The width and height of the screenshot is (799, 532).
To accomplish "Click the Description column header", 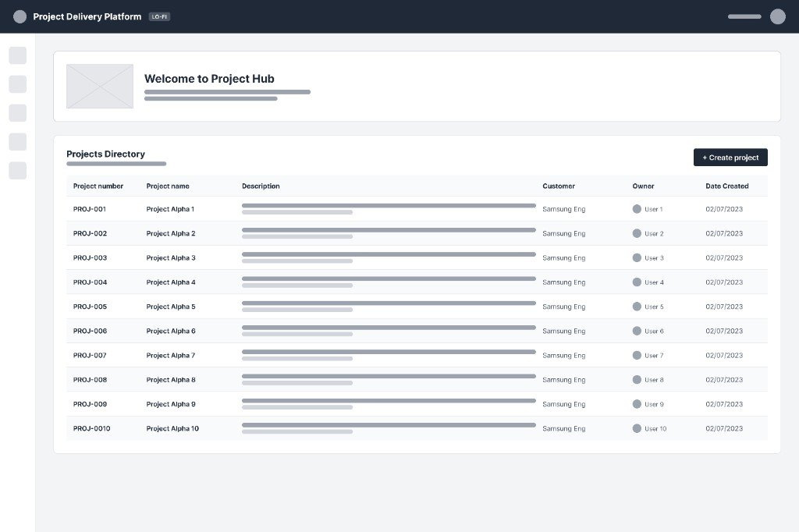I will [261, 186].
